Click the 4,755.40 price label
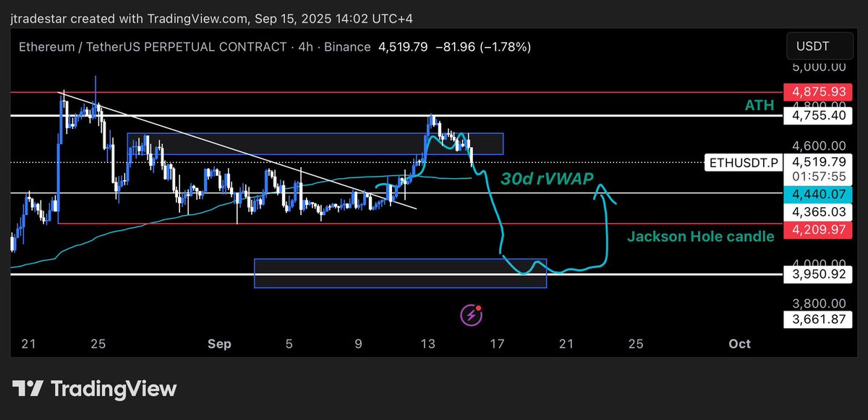Image resolution: width=868 pixels, height=420 pixels. pos(820,115)
